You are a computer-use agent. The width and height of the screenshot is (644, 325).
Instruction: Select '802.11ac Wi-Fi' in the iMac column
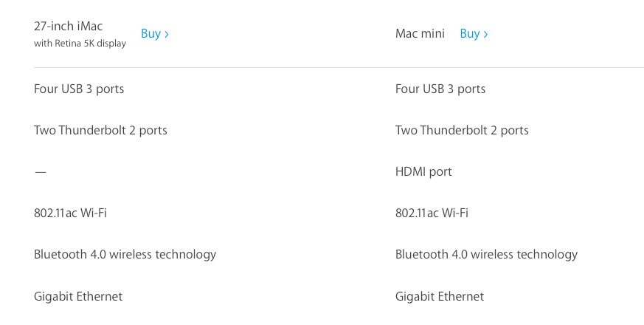click(70, 213)
